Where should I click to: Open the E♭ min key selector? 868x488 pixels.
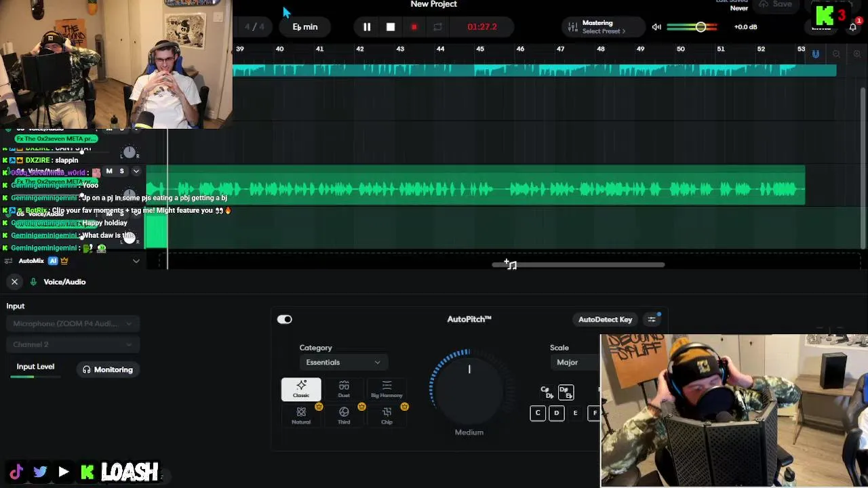[x=305, y=27]
